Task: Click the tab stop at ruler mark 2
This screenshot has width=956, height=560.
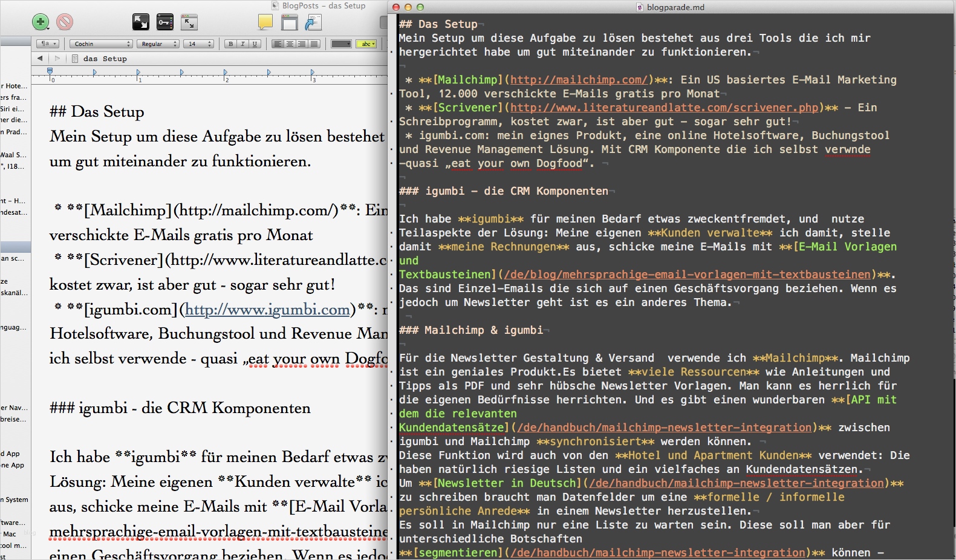Action: point(225,73)
